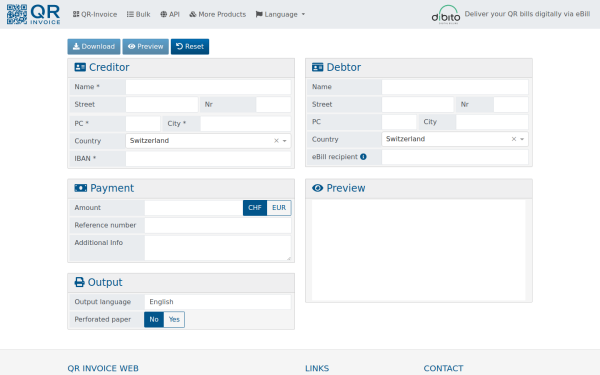The width and height of the screenshot is (600, 375).
Task: Open the Creditor Country dropdown
Action: click(208, 141)
